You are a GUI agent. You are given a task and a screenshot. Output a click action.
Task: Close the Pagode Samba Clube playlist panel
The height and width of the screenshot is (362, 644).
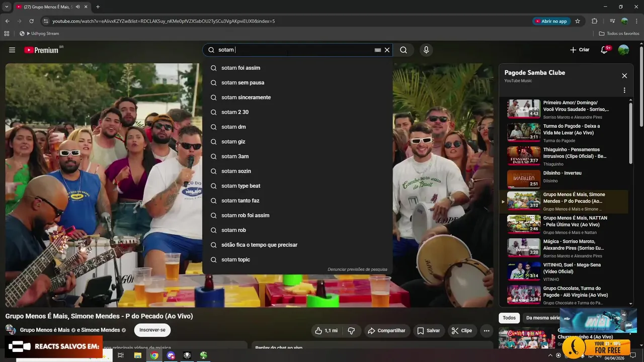click(624, 76)
